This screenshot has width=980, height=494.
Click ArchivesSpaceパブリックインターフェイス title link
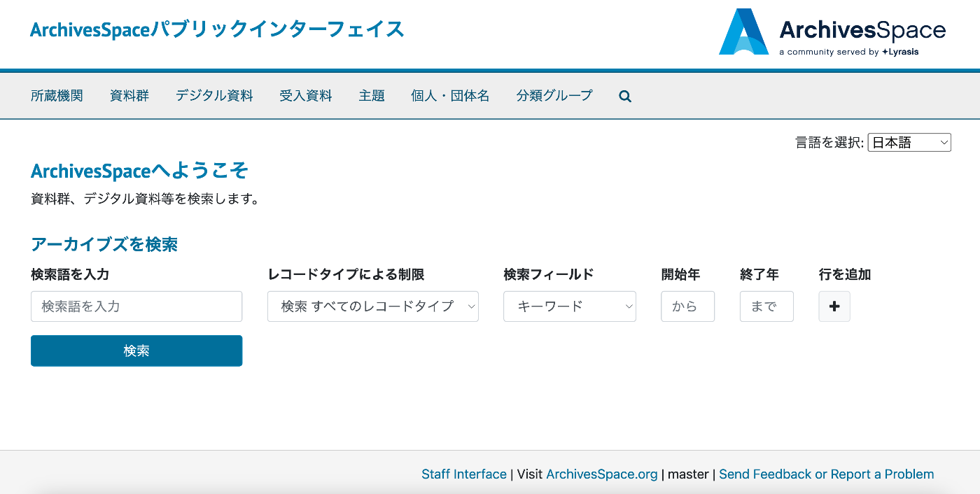[x=218, y=30]
